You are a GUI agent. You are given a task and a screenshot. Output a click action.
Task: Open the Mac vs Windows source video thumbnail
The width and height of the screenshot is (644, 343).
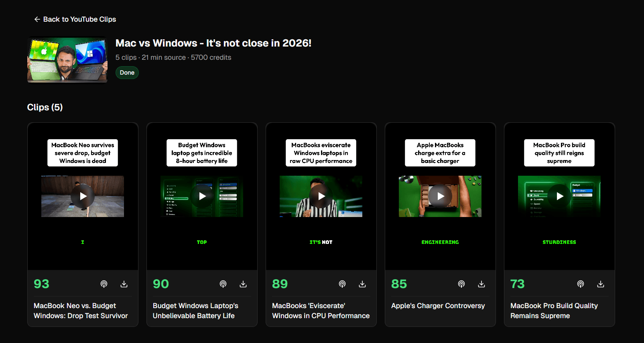point(67,60)
